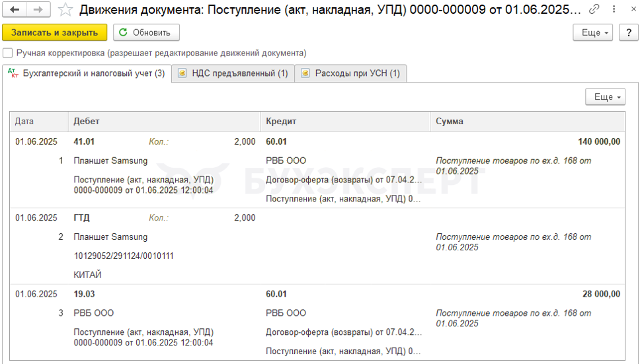The height and width of the screenshot is (364, 642).
Task: Select the КИТАЙ country text
Action: coord(87,275)
